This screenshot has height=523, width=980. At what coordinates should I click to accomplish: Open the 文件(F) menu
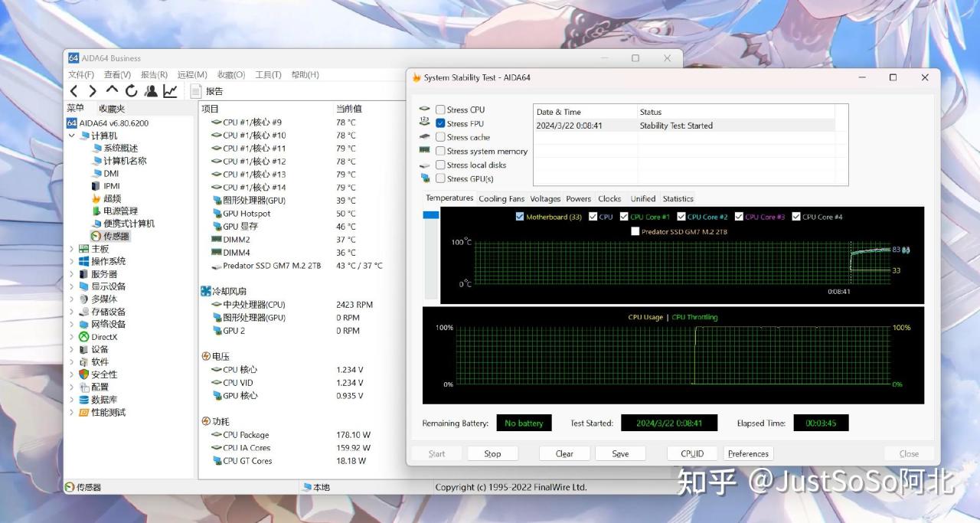81,74
